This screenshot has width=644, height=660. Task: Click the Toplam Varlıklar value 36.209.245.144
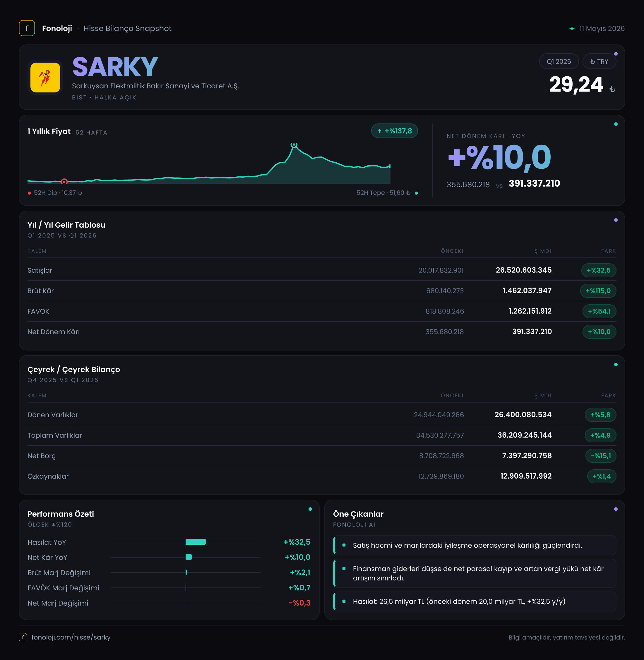(524, 435)
